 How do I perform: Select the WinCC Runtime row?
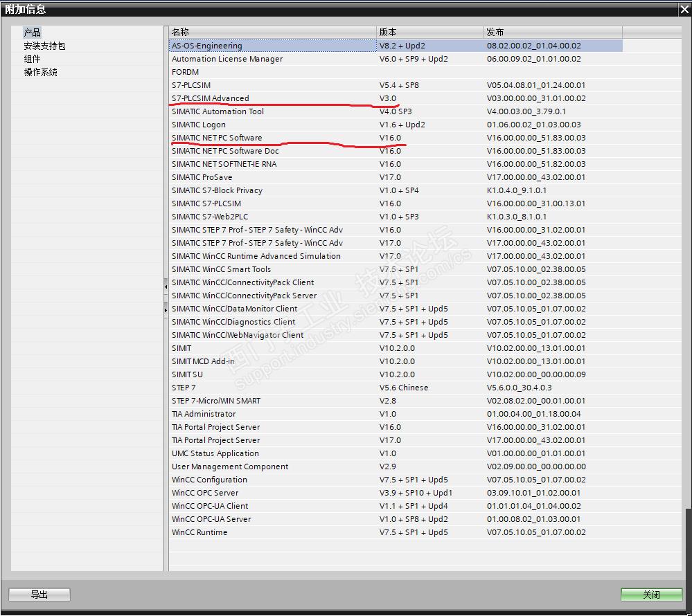pyautogui.click(x=396, y=532)
